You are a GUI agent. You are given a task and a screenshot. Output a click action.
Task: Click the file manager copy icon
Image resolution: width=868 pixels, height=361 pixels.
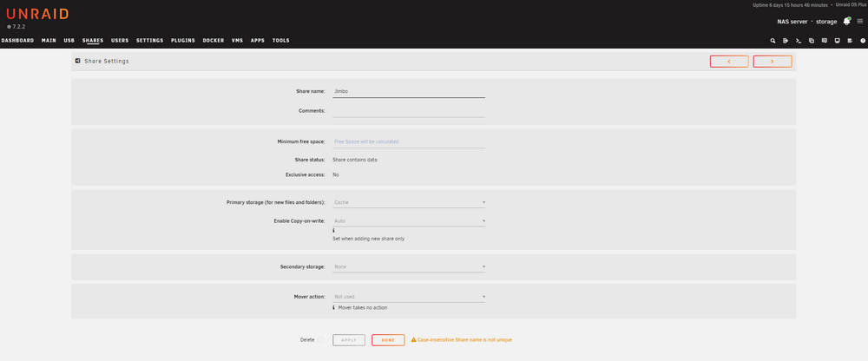[812, 41]
